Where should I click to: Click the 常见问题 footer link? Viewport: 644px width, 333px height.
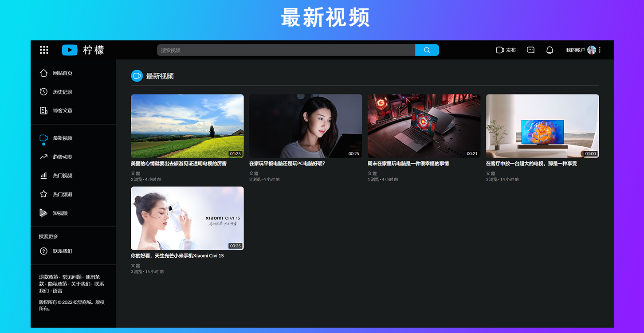point(72,277)
